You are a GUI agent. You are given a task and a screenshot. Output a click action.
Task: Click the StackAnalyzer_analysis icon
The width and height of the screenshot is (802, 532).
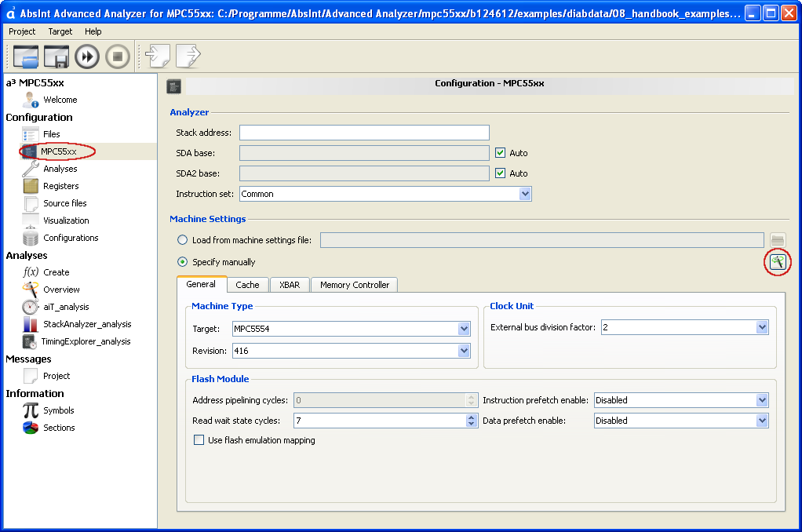tap(31, 324)
